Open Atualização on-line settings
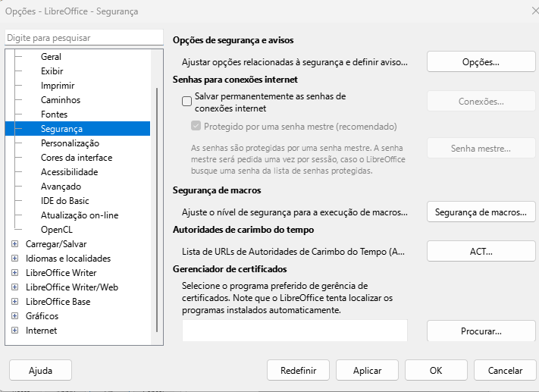Image resolution: width=539 pixels, height=392 pixels. (80, 215)
